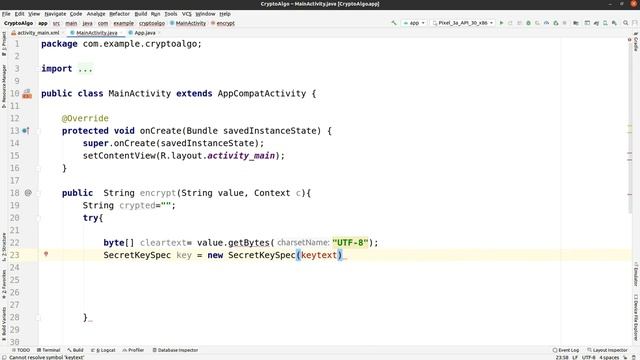The image size is (640, 360).
Task: Open the AVD Manager toolbar icon
Action: (605, 23)
